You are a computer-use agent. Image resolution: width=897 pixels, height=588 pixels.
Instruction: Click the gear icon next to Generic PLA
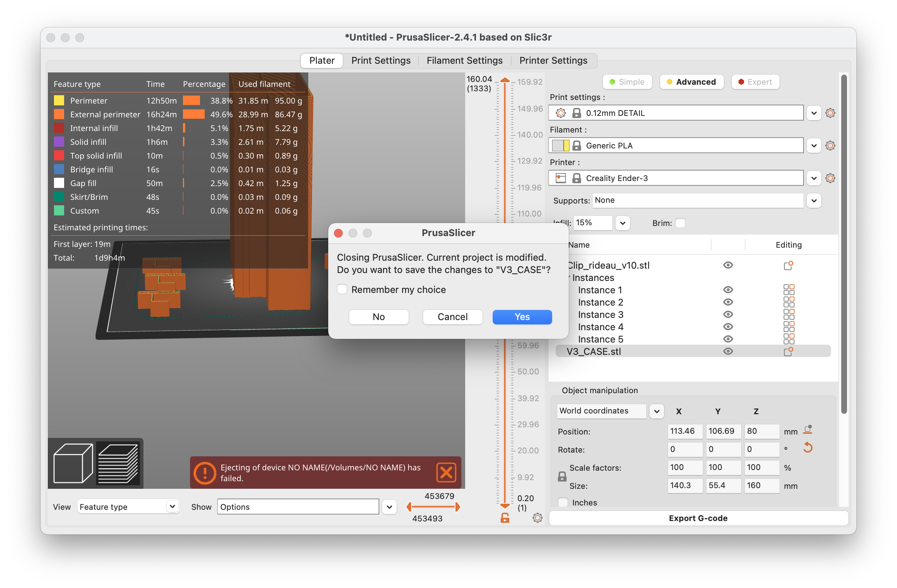[x=831, y=146]
